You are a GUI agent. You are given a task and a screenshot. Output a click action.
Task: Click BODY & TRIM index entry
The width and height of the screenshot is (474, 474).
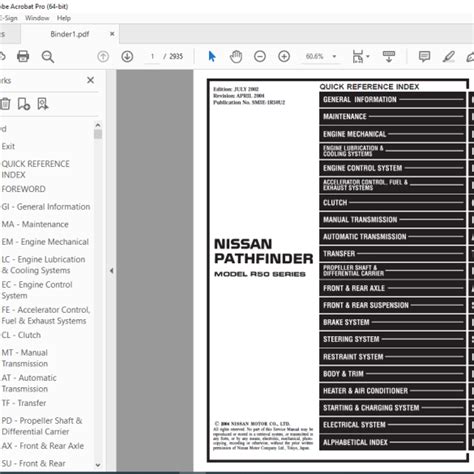coord(392,374)
